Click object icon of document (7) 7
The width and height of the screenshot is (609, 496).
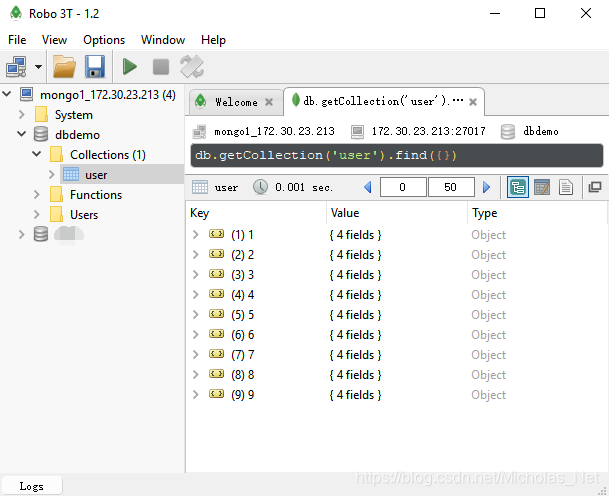216,354
